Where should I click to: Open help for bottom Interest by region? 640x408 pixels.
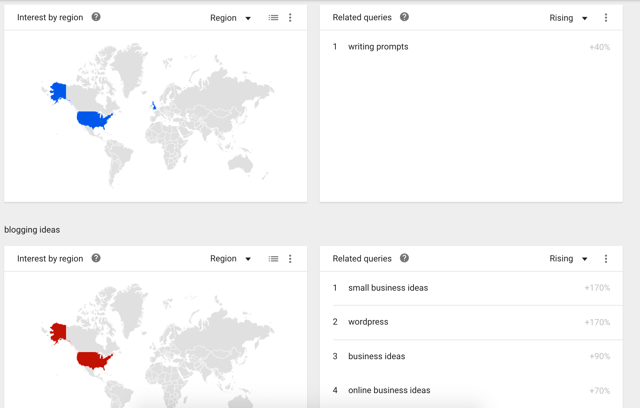[96, 258]
